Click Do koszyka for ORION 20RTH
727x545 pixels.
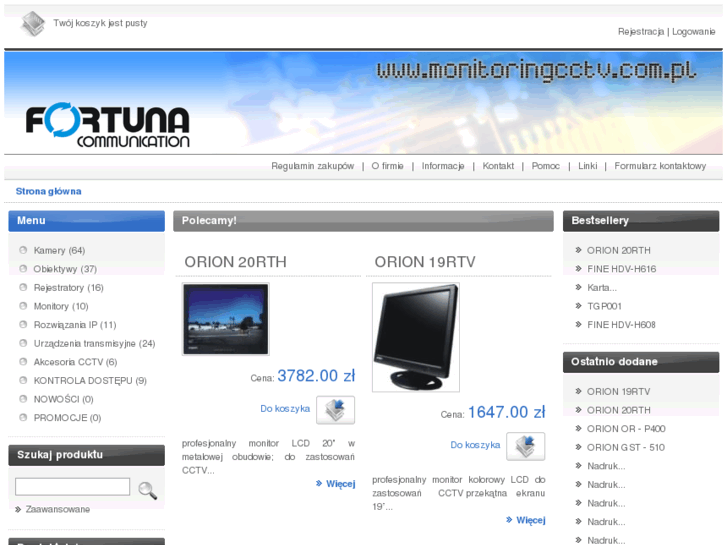(x=285, y=409)
